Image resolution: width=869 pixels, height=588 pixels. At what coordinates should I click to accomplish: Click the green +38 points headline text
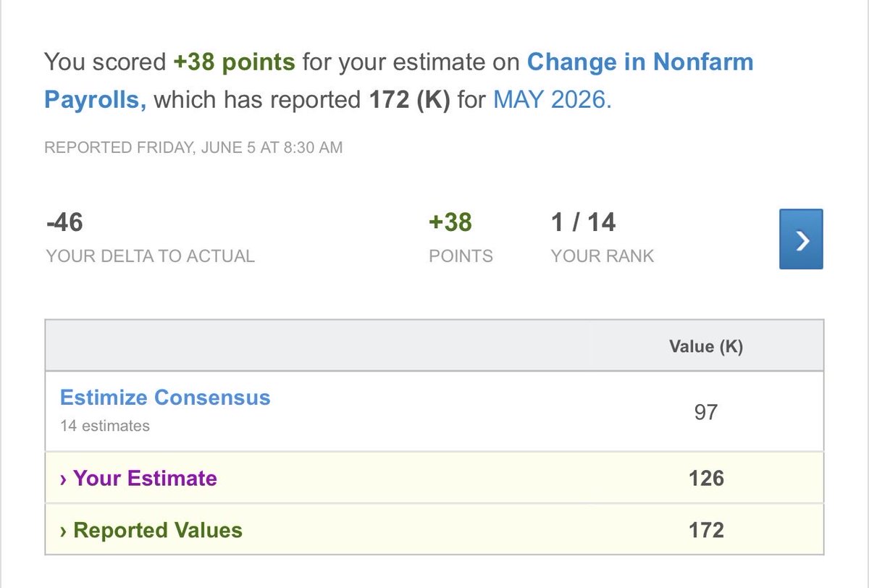point(234,62)
